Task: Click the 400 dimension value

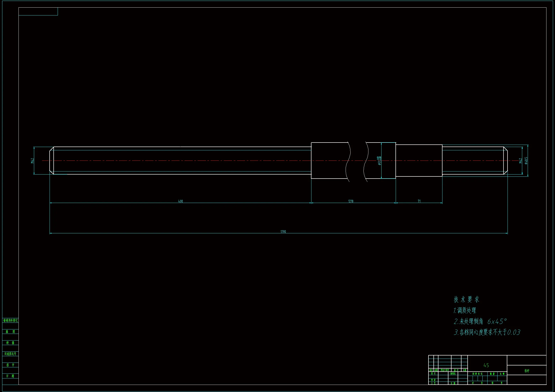Action: 180,201
